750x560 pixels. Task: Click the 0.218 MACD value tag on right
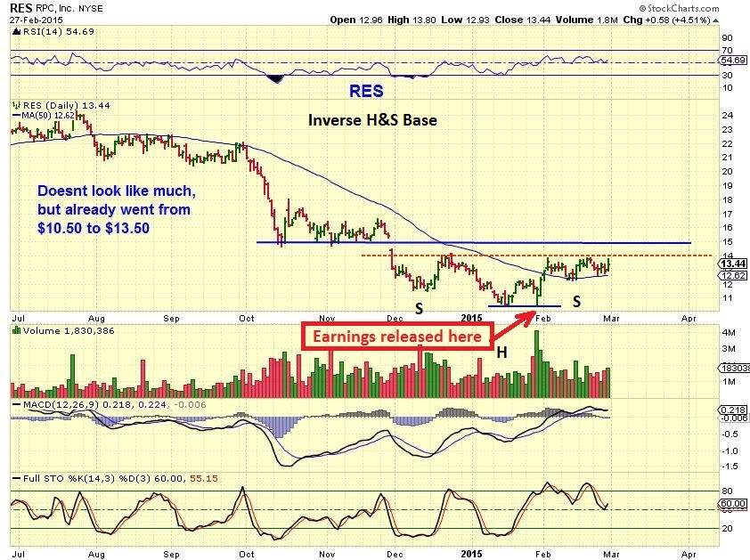[x=733, y=410]
